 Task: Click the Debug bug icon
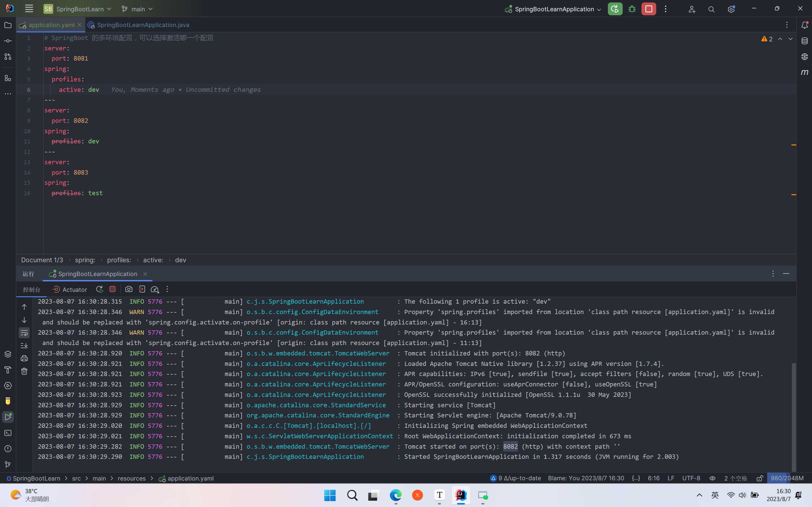click(x=632, y=9)
